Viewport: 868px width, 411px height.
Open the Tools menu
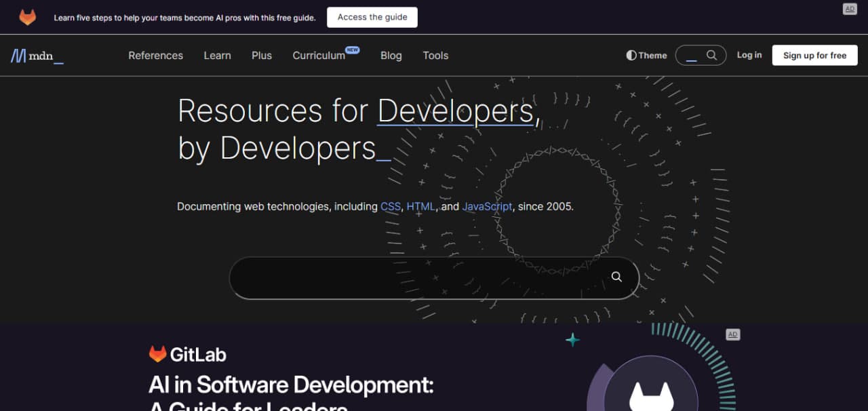(x=435, y=56)
